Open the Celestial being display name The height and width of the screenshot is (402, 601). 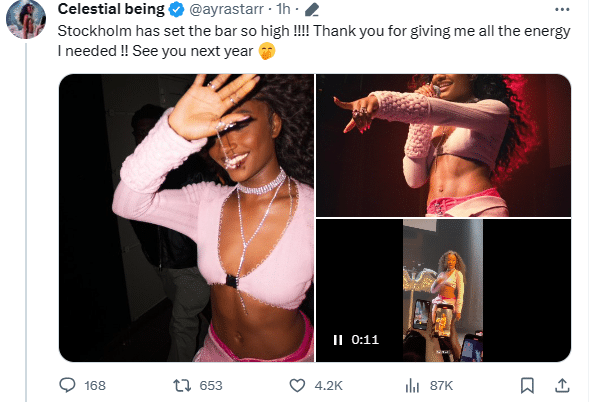pyautogui.click(x=114, y=11)
